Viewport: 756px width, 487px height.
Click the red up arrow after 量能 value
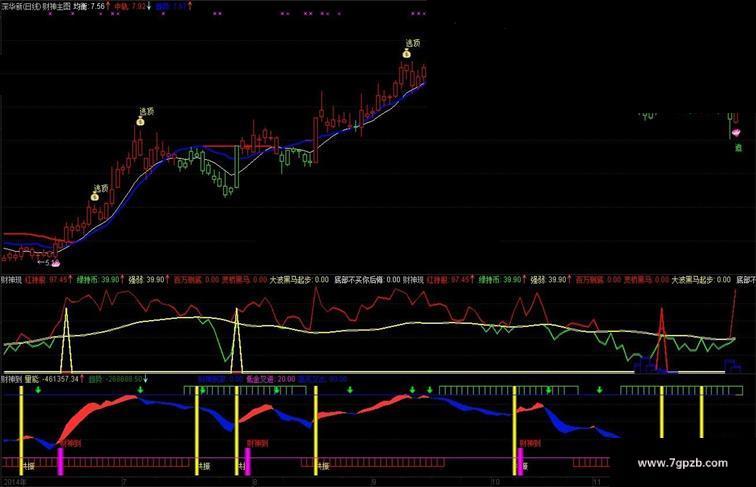coord(82,379)
